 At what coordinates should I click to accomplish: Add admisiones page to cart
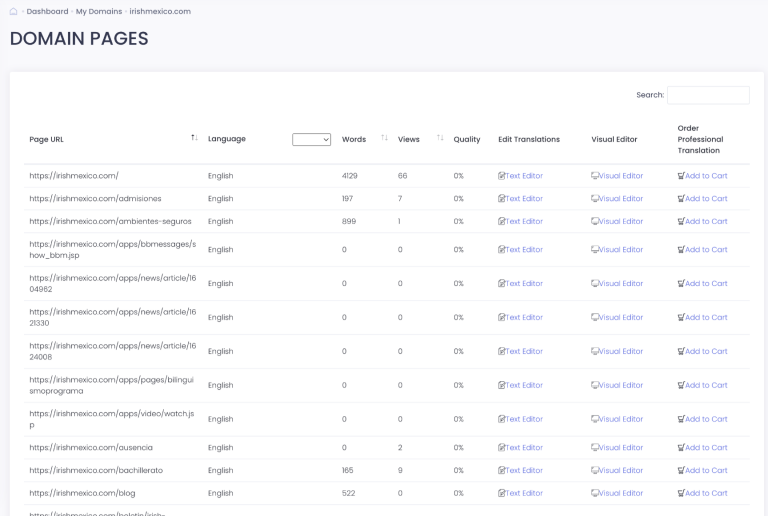[x=702, y=199]
